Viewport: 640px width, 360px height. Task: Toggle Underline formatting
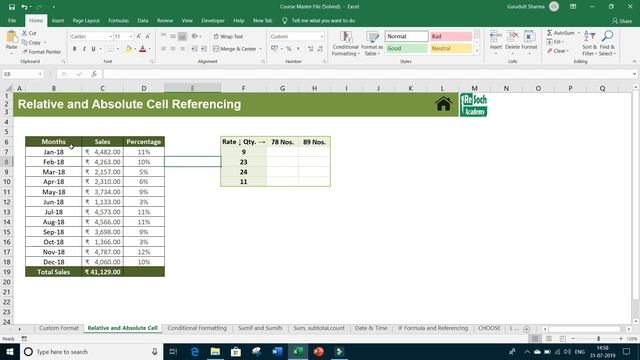(x=93, y=49)
